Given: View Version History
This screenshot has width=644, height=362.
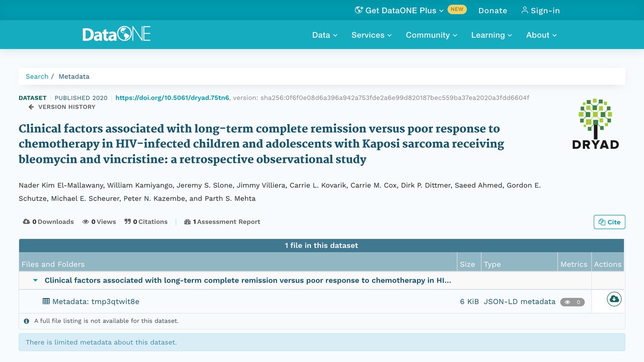Looking at the screenshot, I should coord(62,107).
